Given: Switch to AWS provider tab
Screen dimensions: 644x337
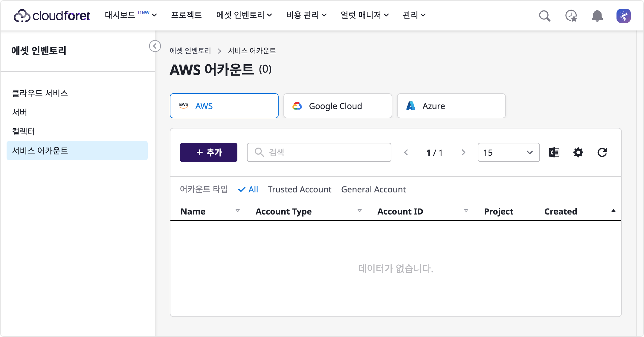Looking at the screenshot, I should (224, 106).
